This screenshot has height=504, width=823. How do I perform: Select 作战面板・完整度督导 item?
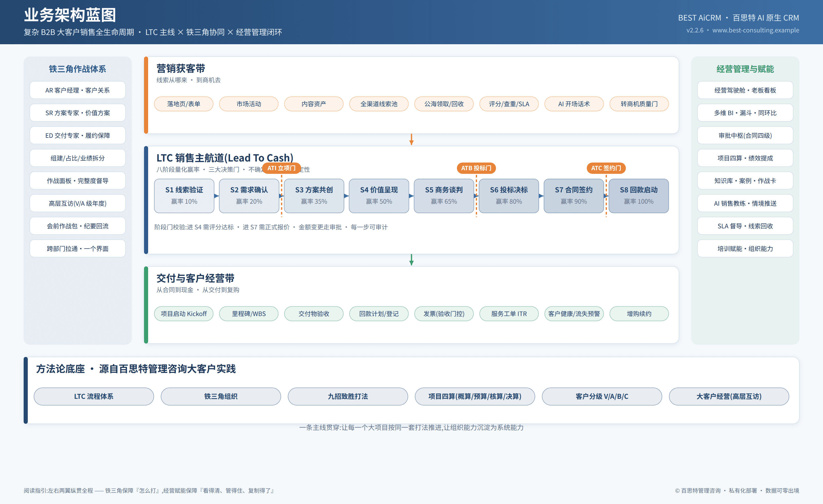(77, 181)
